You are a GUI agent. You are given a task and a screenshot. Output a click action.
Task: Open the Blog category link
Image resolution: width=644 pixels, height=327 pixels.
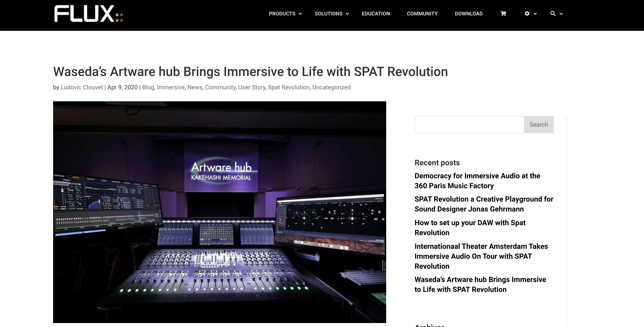(x=148, y=87)
